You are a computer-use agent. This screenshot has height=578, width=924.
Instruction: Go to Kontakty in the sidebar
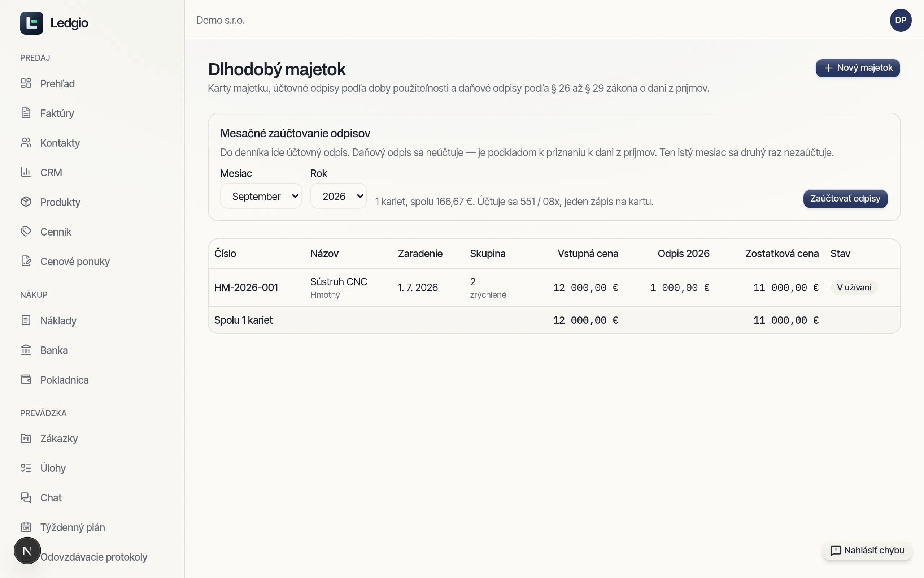coord(60,143)
